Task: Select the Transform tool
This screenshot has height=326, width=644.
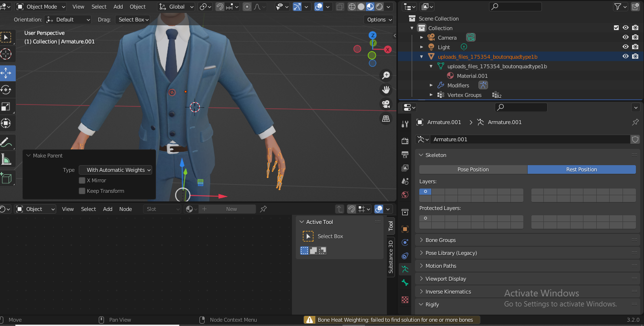Action: pyautogui.click(x=6, y=123)
